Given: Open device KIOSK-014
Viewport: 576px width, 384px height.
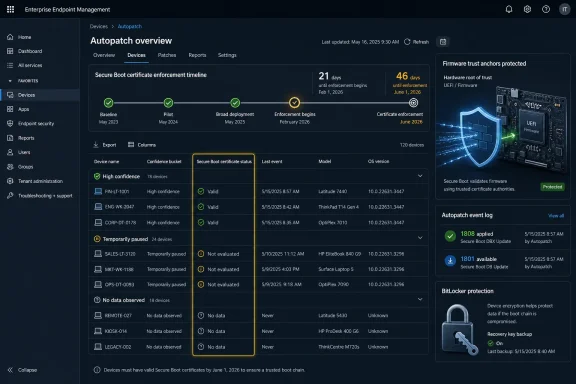Looking at the screenshot, I should point(116,331).
